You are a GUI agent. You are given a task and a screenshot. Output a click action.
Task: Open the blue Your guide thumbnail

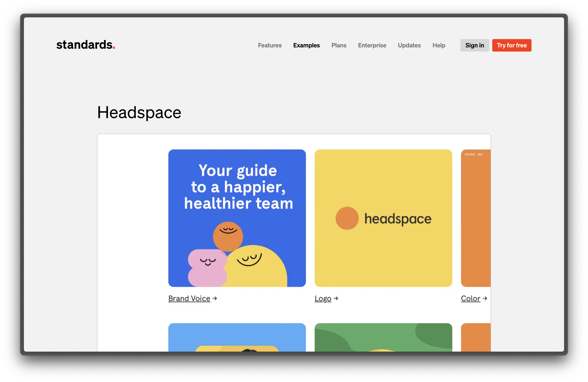[x=237, y=218]
